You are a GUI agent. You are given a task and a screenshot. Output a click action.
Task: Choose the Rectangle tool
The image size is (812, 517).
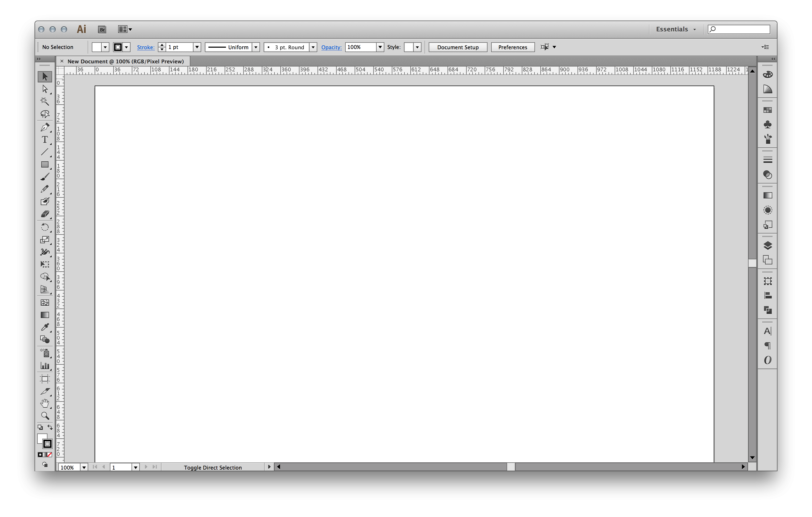45,164
